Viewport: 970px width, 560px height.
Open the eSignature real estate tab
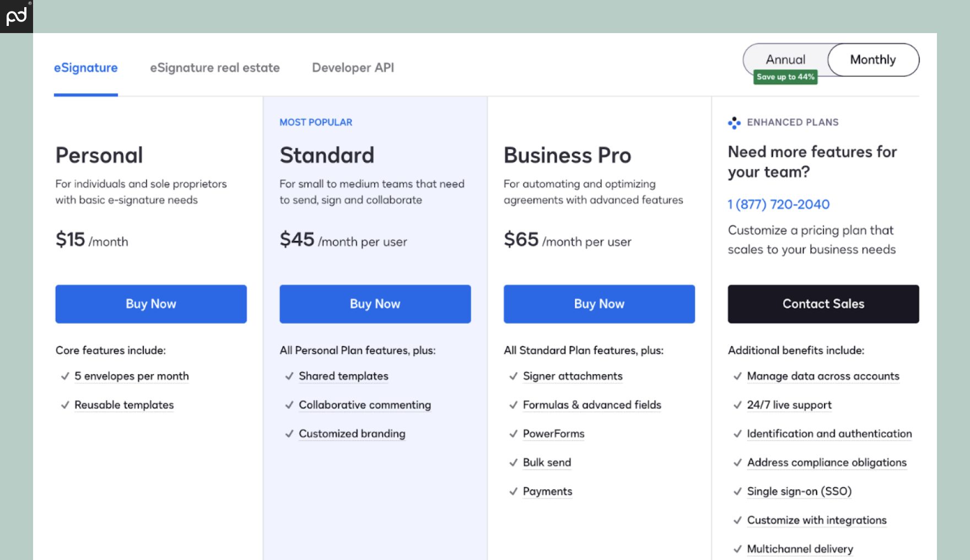point(215,68)
